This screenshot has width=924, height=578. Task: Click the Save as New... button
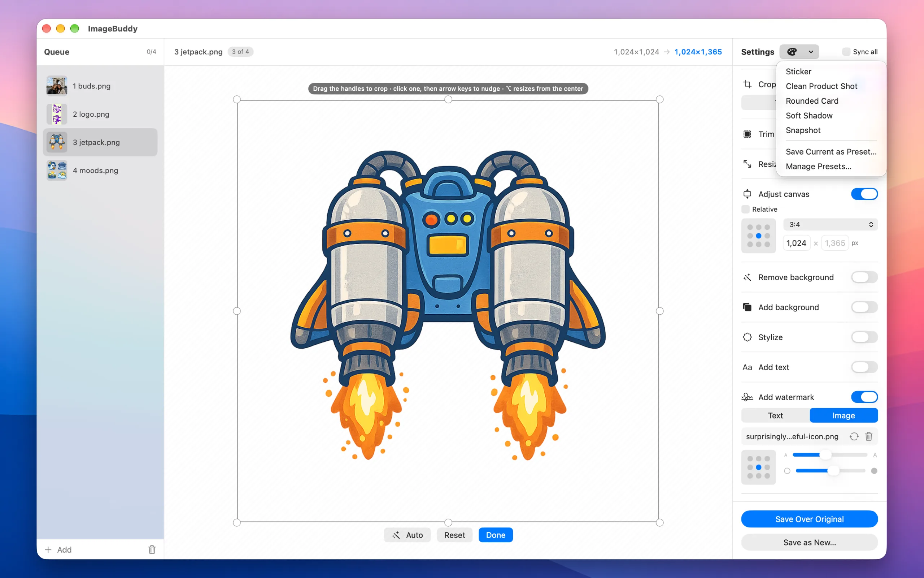pos(810,543)
